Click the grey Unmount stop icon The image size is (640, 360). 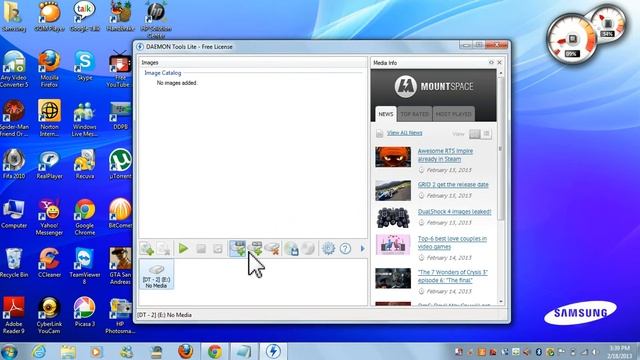(x=201, y=248)
